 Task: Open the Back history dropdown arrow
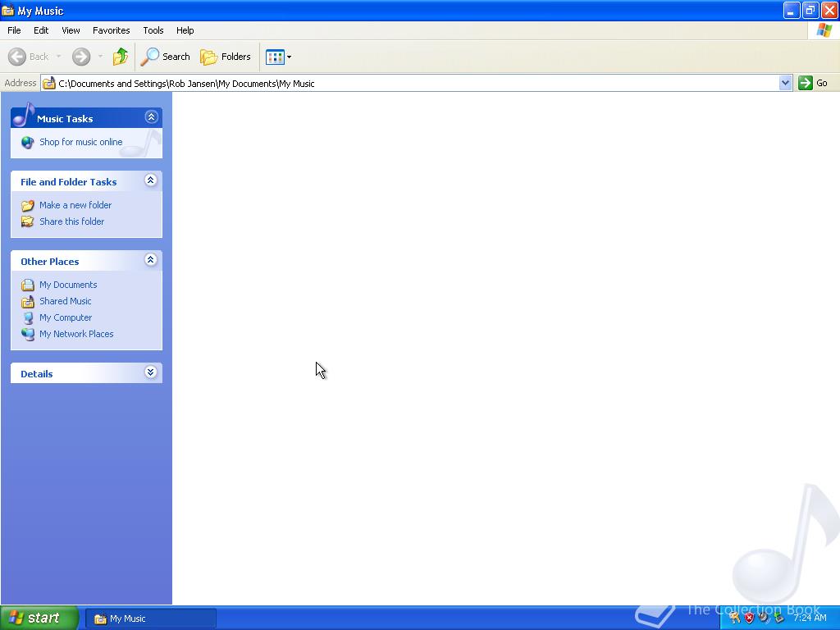[58, 57]
